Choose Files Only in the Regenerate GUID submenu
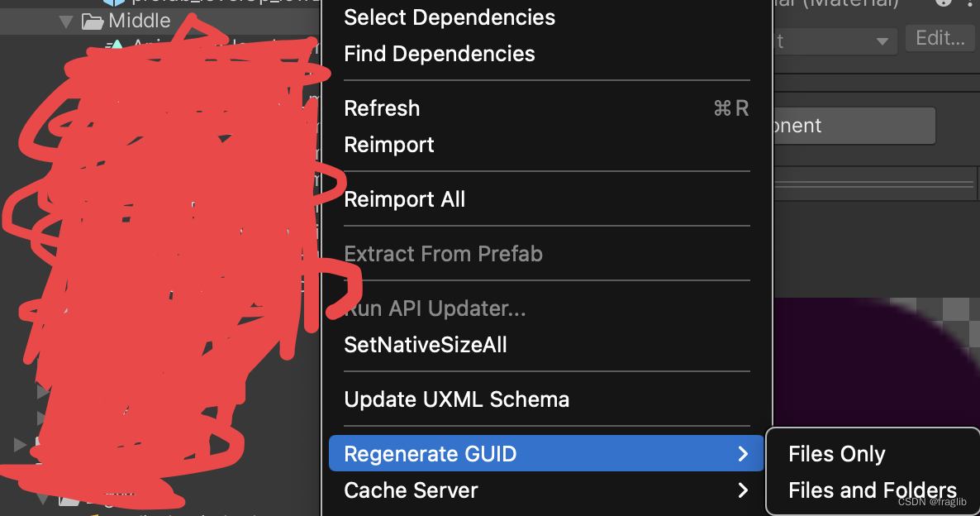 [836, 453]
